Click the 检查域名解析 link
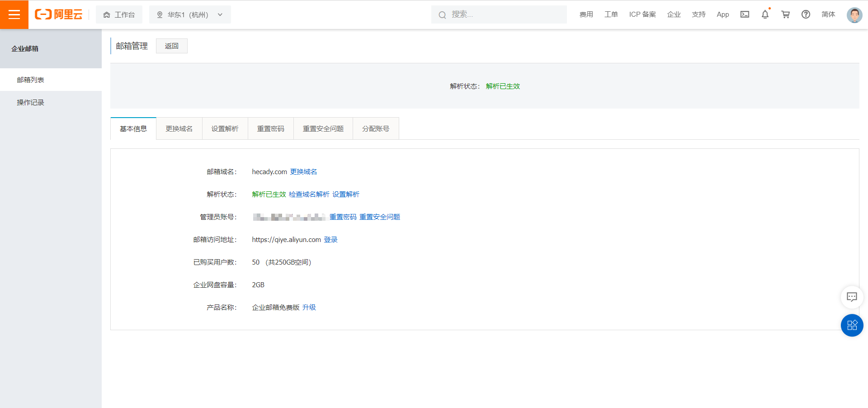The height and width of the screenshot is (408, 868). 309,195
